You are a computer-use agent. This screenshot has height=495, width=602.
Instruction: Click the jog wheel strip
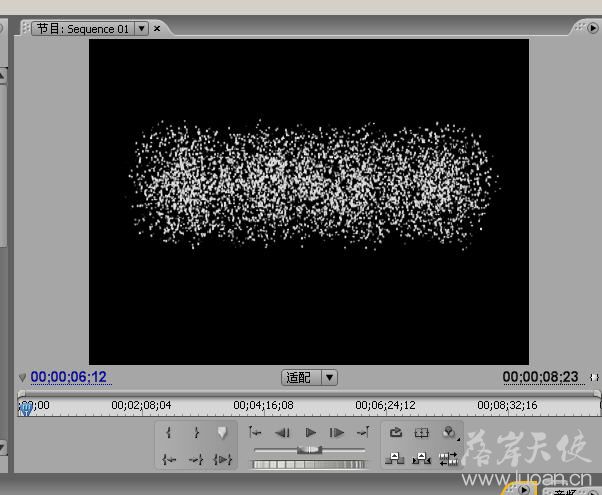(309, 464)
